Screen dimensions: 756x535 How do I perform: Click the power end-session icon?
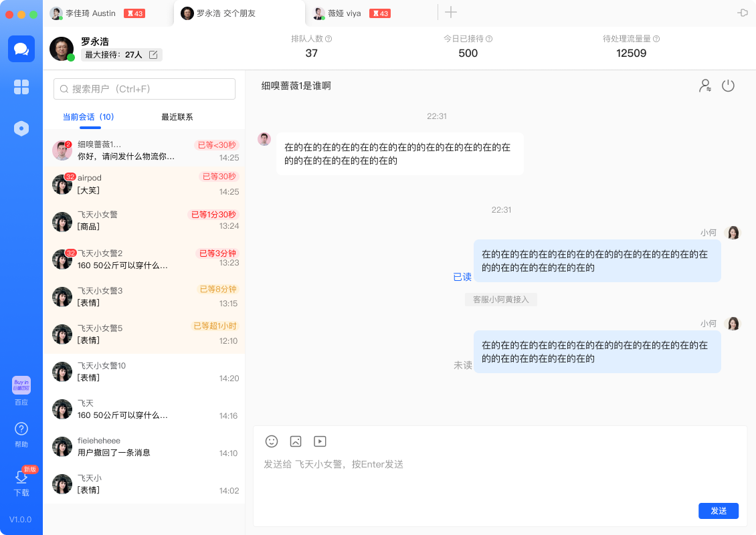(x=728, y=86)
